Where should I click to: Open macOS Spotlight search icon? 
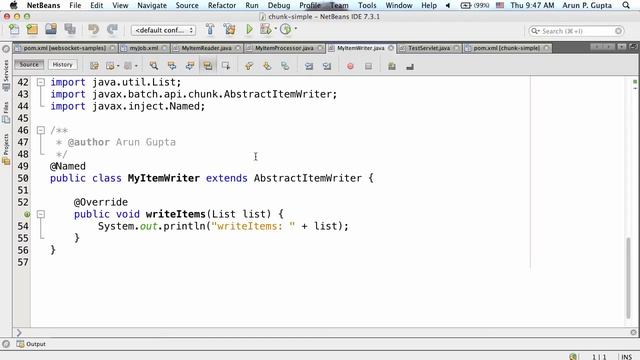click(626, 5)
